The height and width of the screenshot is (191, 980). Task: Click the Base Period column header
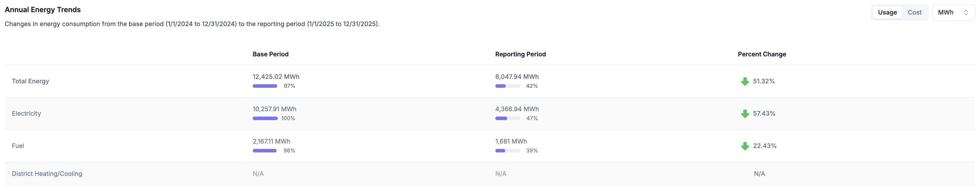270,54
